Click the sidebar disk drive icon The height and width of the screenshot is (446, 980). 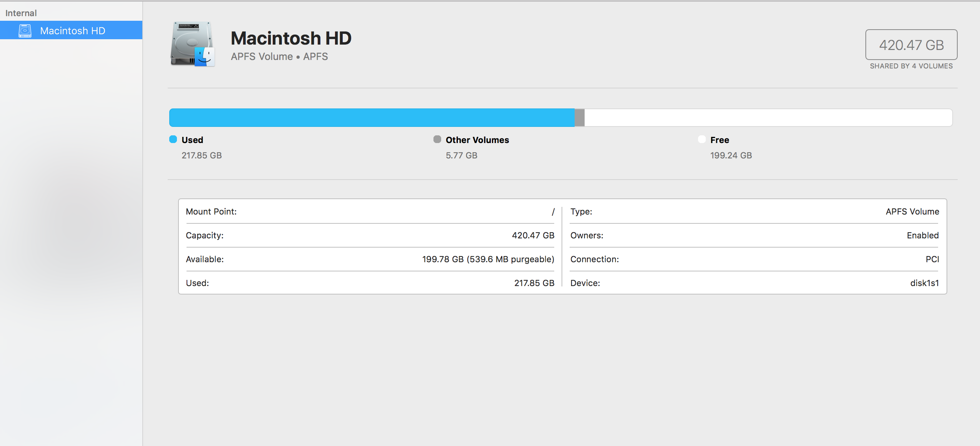25,31
